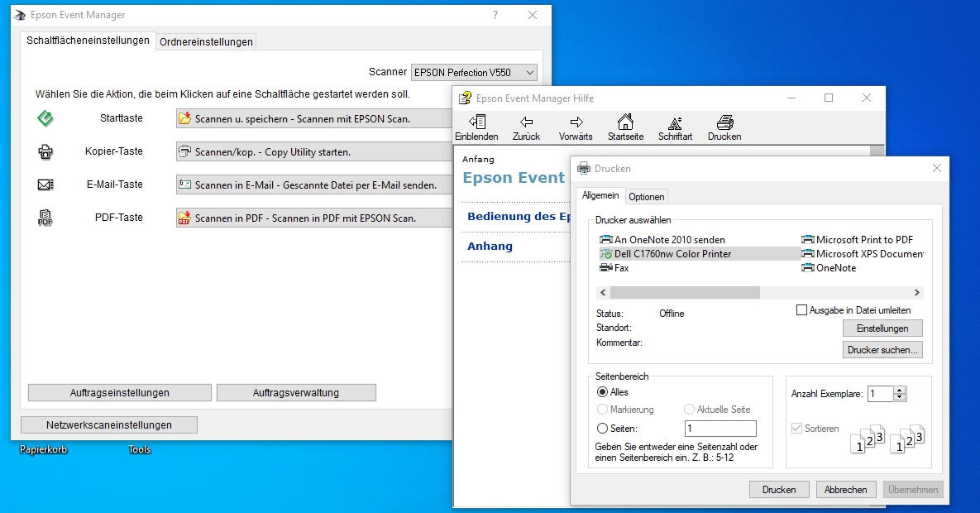Image resolution: width=980 pixels, height=513 pixels.
Task: Click the PDF-Taste icon
Action: coord(45,218)
